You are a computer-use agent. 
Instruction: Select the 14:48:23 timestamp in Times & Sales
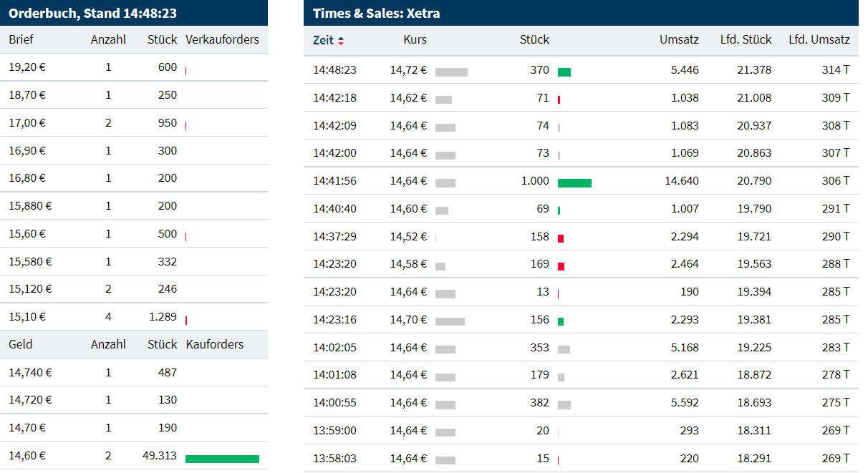tap(334, 70)
